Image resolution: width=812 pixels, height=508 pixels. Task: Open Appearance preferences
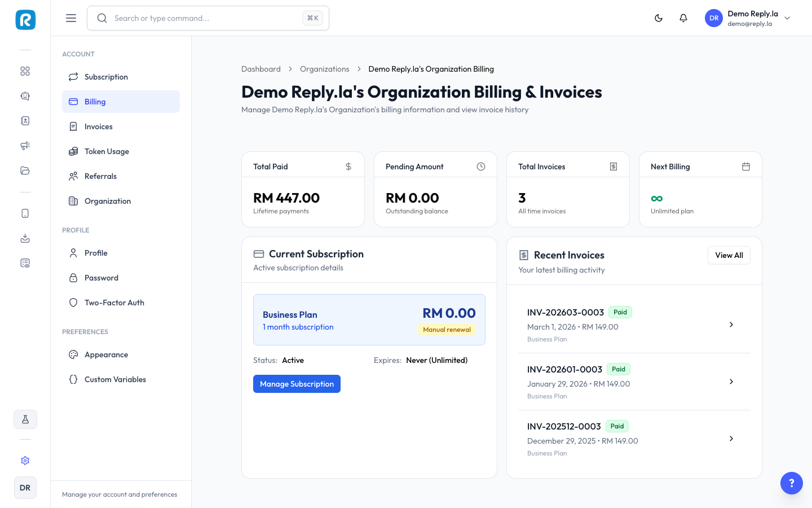121,354
